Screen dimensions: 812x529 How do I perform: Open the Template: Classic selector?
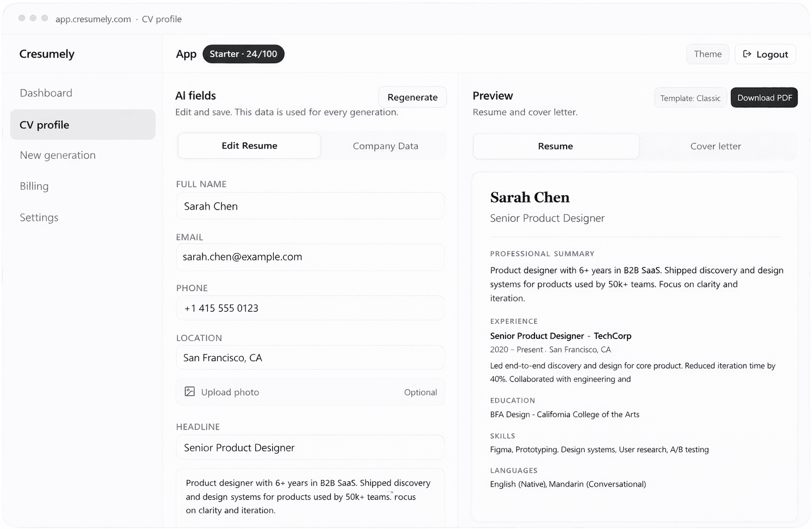(x=690, y=97)
